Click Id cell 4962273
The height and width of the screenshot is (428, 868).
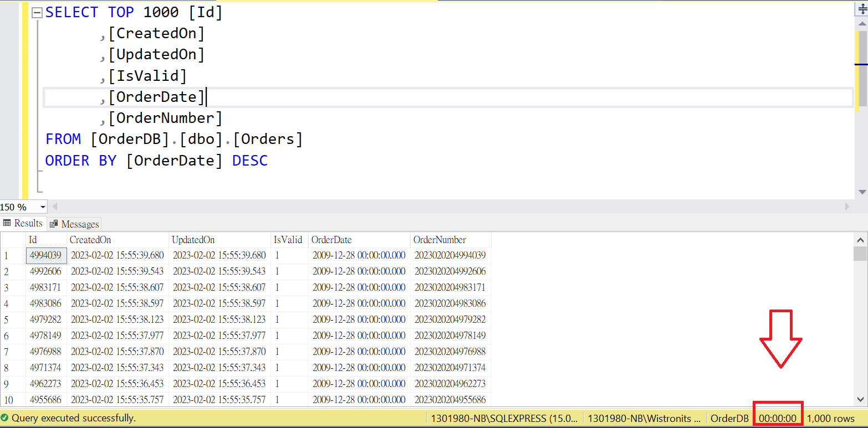point(47,383)
